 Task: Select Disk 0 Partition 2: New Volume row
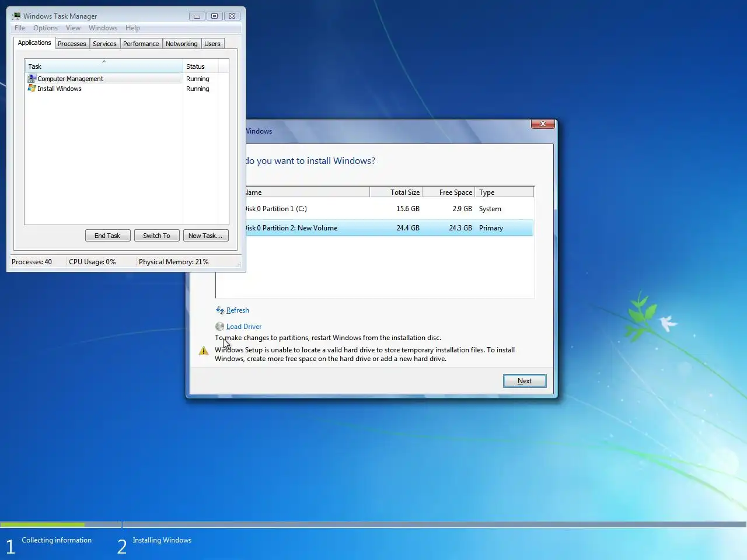point(389,228)
